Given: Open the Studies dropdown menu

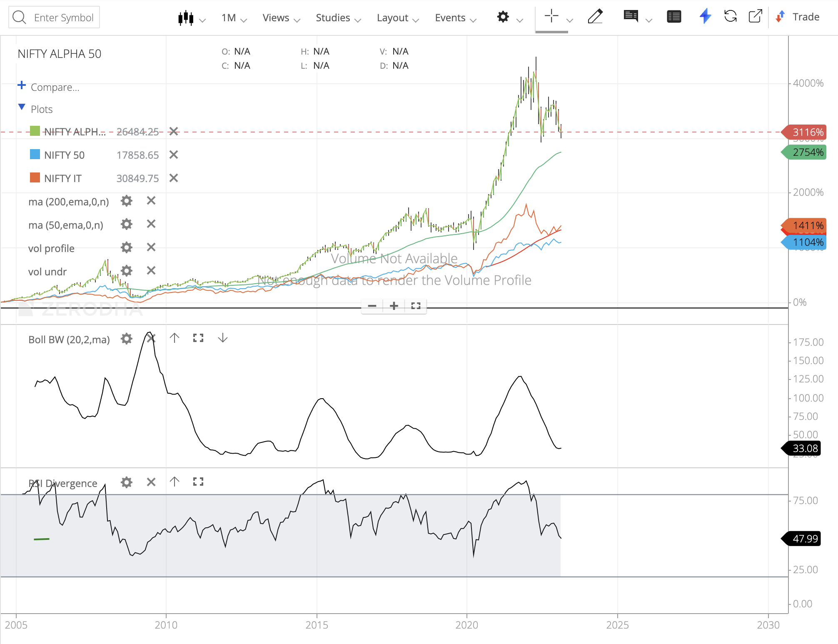Looking at the screenshot, I should pos(338,17).
